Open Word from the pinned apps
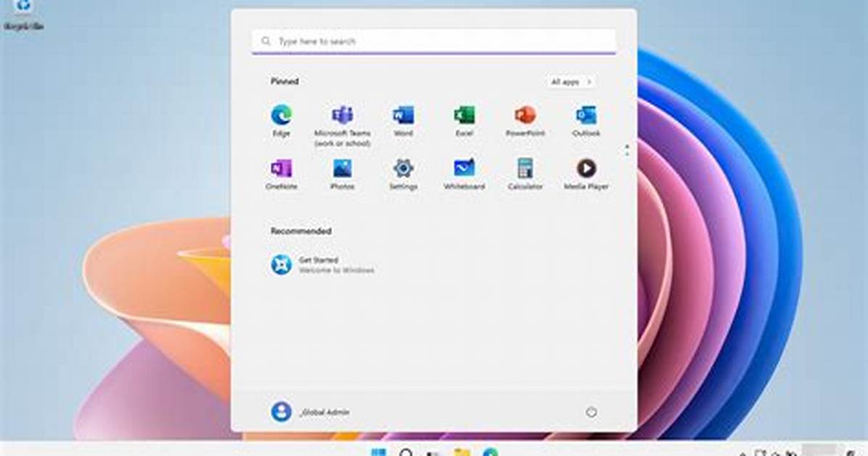This screenshot has height=456, width=868. tap(403, 121)
